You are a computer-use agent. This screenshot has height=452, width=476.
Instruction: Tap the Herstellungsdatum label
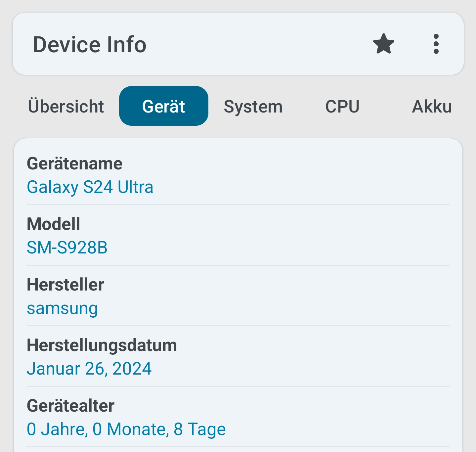(102, 345)
